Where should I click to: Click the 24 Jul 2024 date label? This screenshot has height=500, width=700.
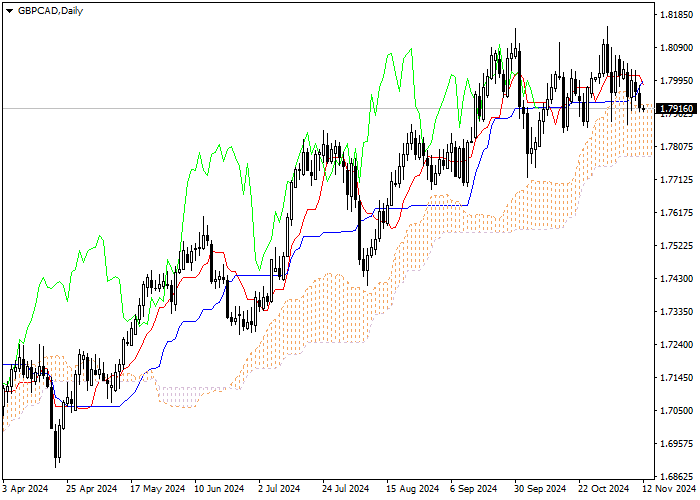[x=346, y=489]
